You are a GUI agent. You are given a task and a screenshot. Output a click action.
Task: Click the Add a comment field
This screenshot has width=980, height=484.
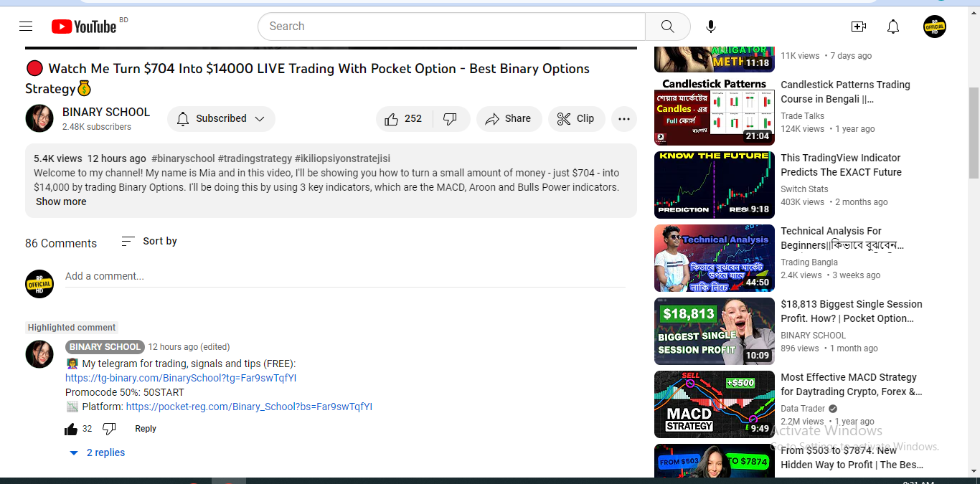(x=345, y=276)
